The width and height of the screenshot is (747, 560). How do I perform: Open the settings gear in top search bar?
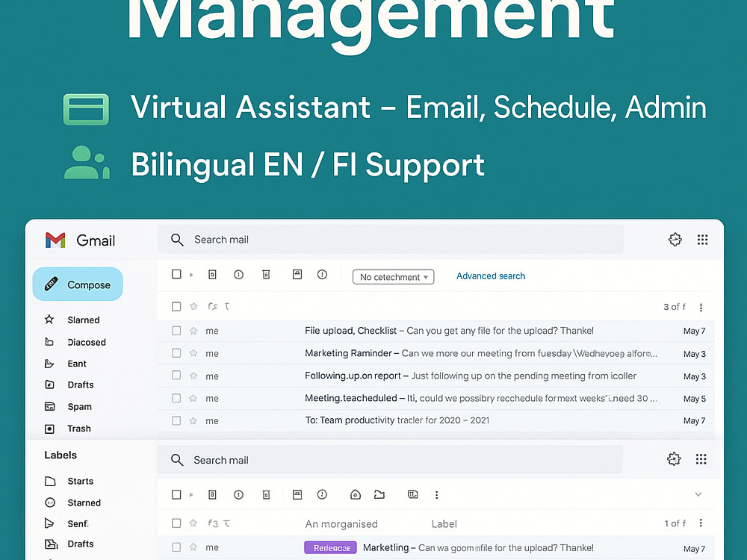[675, 240]
